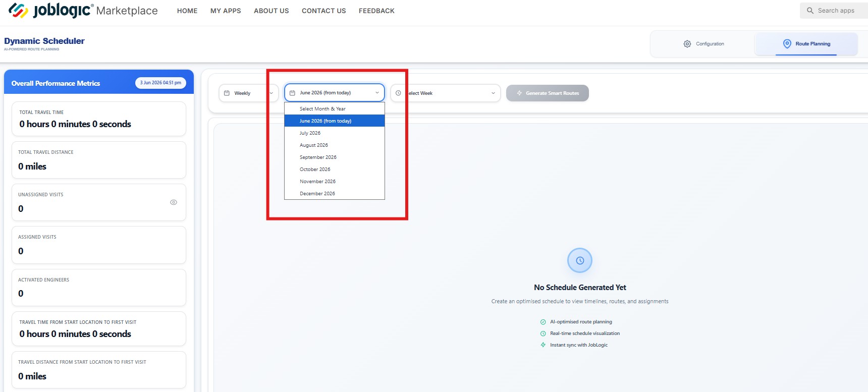Screen dimensions: 868x392
Task: Select September 2026 from the month list
Action: pyautogui.click(x=335, y=157)
